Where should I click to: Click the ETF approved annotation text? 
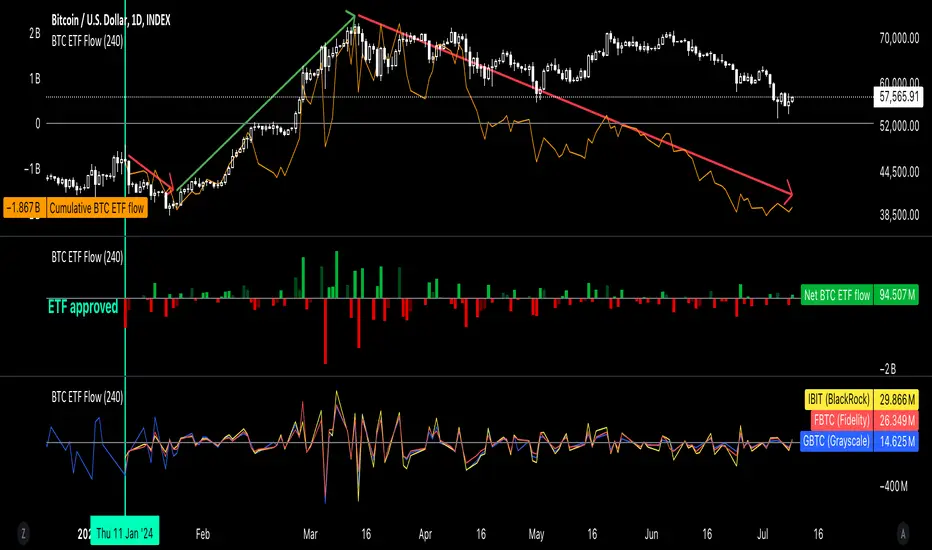point(83,307)
